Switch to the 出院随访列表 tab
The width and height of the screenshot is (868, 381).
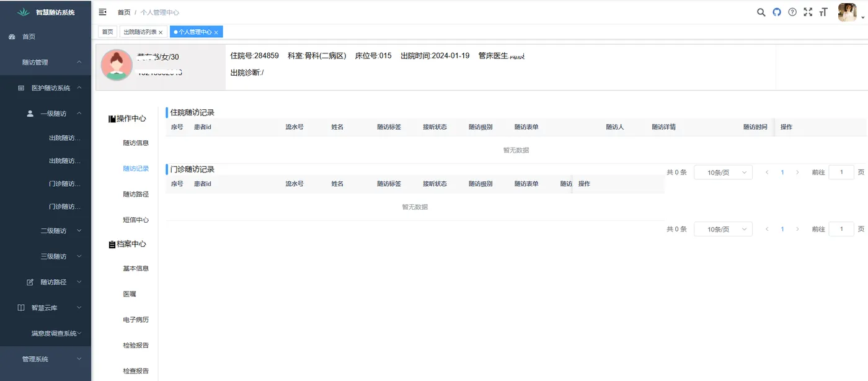tap(139, 30)
